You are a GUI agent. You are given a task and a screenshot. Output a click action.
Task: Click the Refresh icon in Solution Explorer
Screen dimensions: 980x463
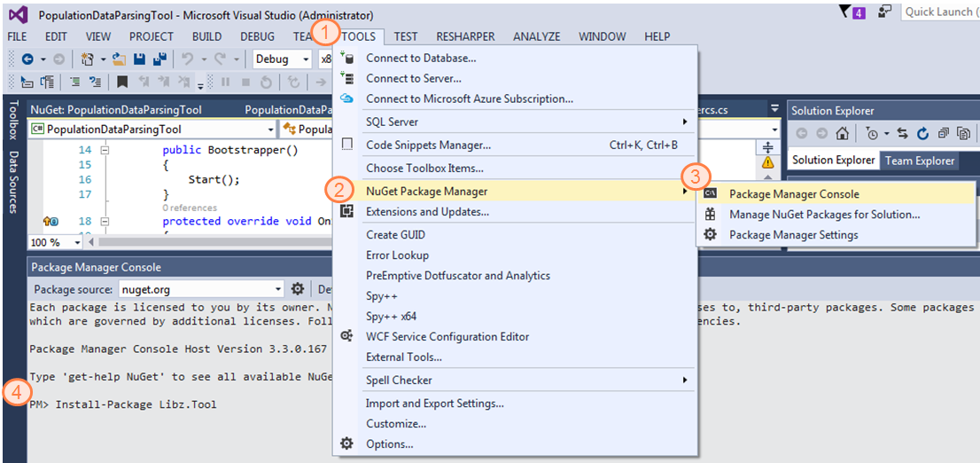click(922, 133)
